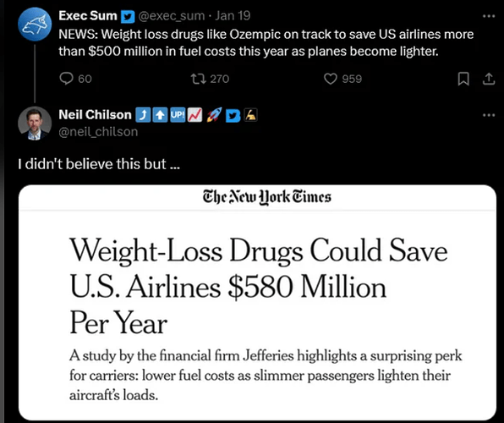Viewport: 504px width, 423px height.
Task: Click the @exec_sum handle
Action: pos(171,16)
